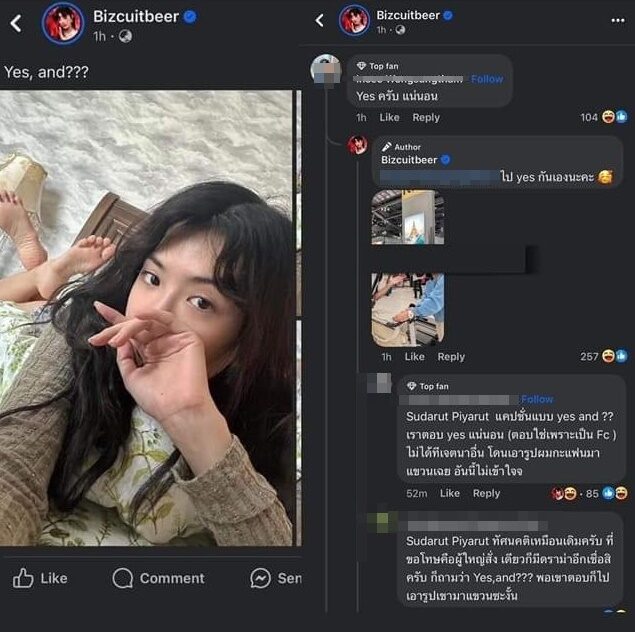Screen dimensions: 635x632
Task: Open Bizcuitbeer avatar in comments header
Action: click(x=354, y=20)
